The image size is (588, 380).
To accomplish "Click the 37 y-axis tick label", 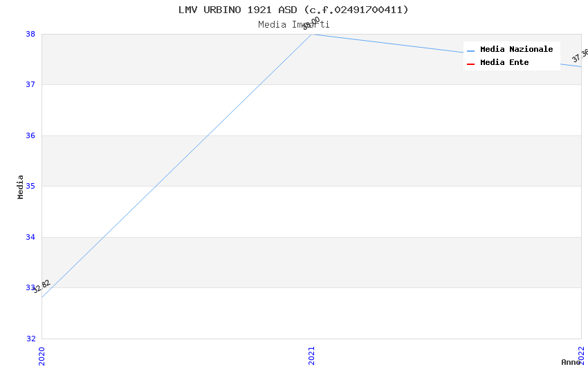I will pos(30,84).
